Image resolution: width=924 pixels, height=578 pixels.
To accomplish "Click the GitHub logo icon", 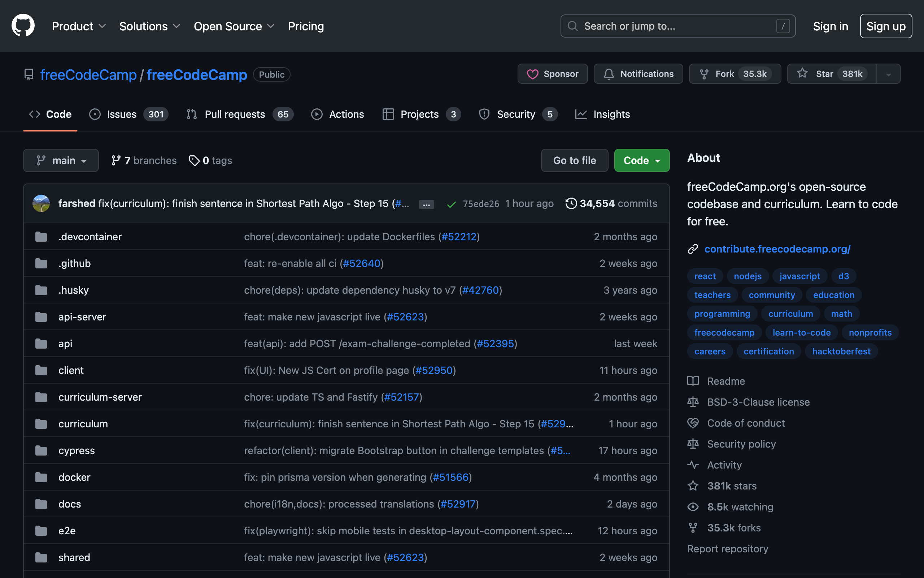I will click(x=23, y=26).
